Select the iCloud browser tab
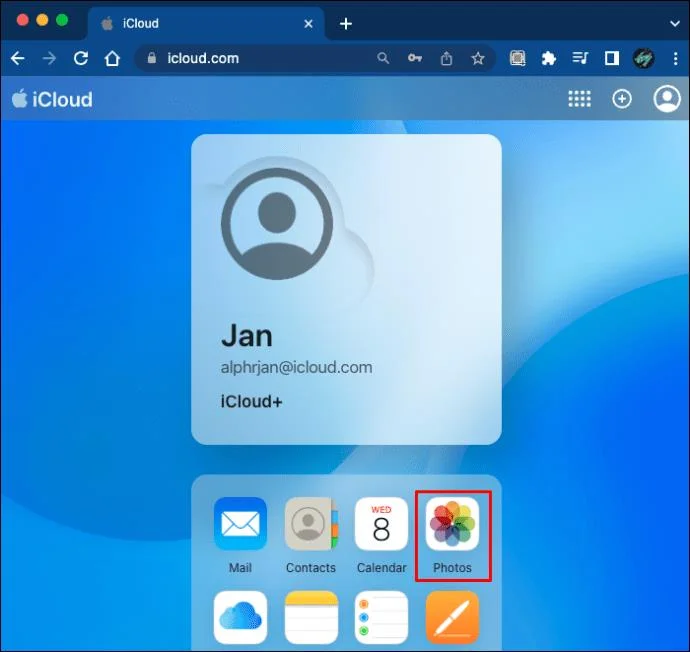 point(206,24)
